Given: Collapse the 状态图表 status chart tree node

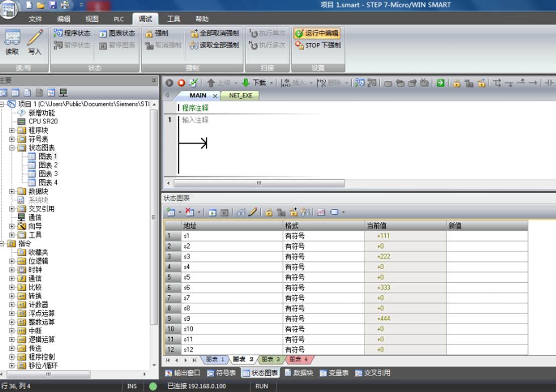Looking at the screenshot, I should (x=12, y=148).
